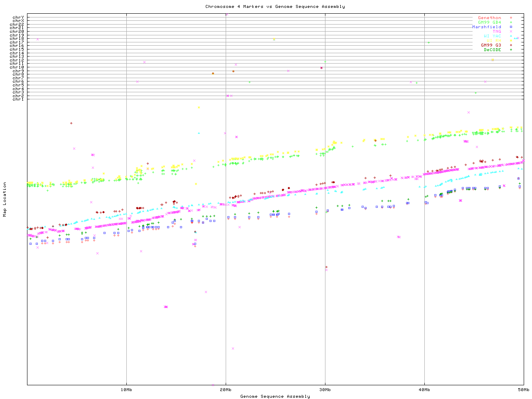Click the 10Mb tick label

(x=126, y=390)
